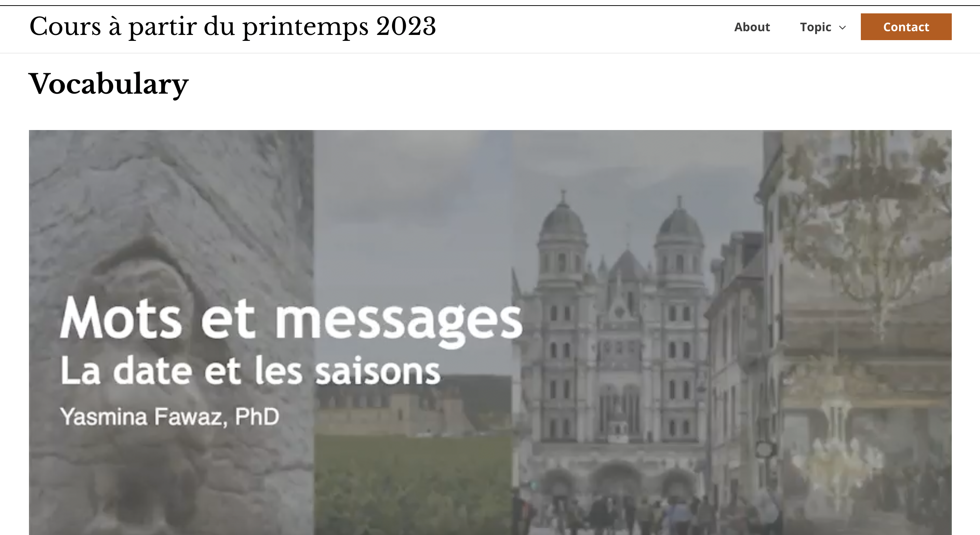
Task: Click 'La date et les saisons' subtitle
Action: click(x=250, y=370)
